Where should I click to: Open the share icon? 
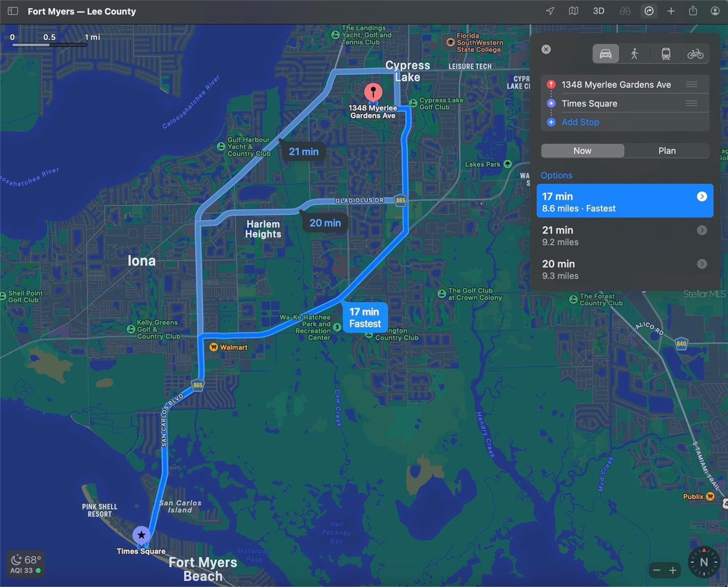coord(693,11)
